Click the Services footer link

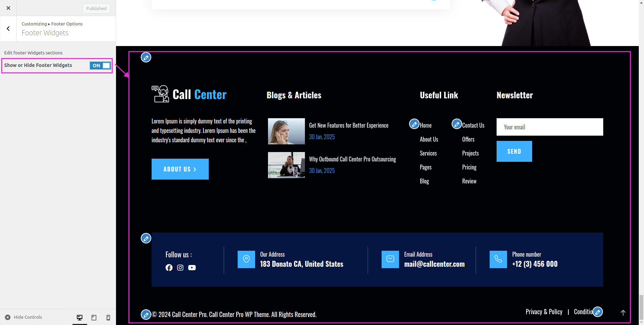pyautogui.click(x=428, y=153)
